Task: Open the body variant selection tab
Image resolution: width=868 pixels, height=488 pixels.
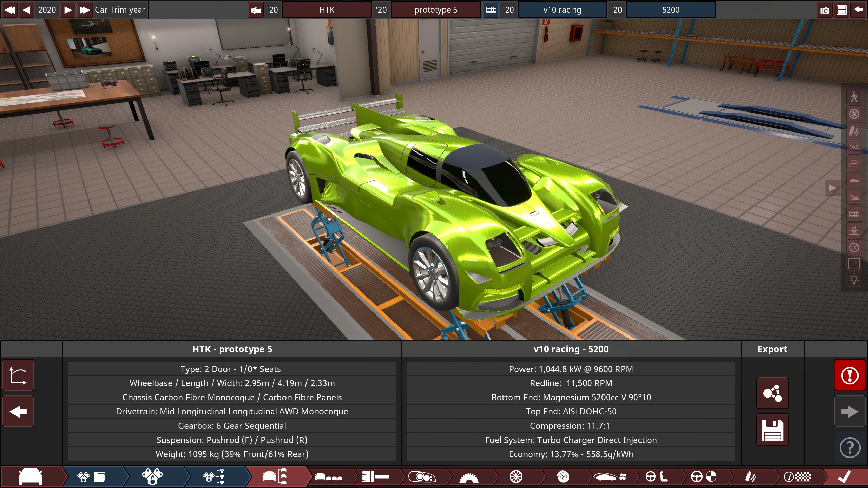Action: tap(329, 477)
